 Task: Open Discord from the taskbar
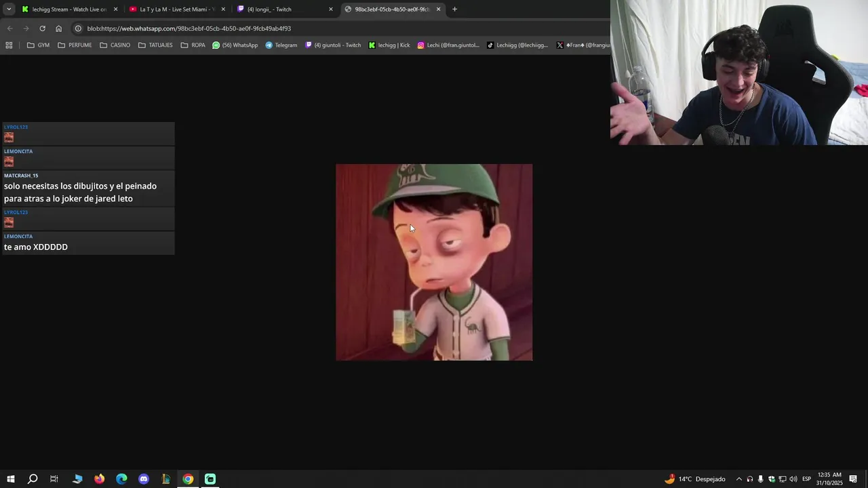coord(144,479)
